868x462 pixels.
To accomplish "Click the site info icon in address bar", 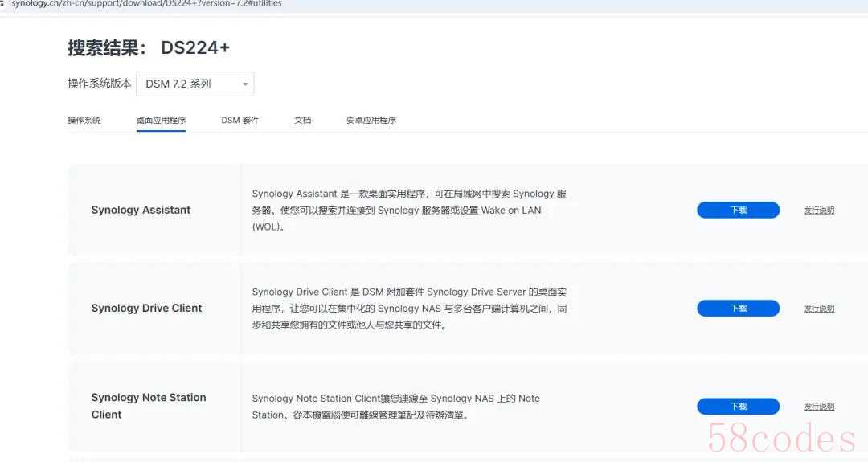I will point(3,4).
